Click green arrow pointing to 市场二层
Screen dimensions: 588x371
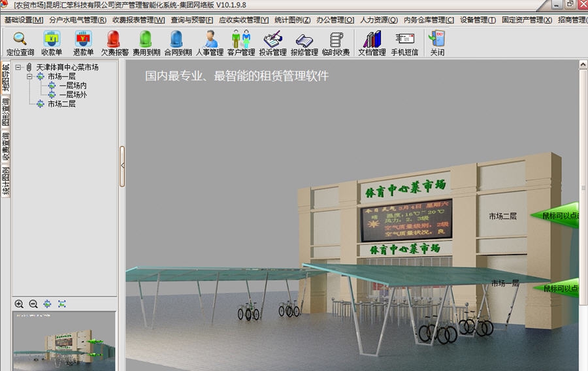[x=555, y=216]
